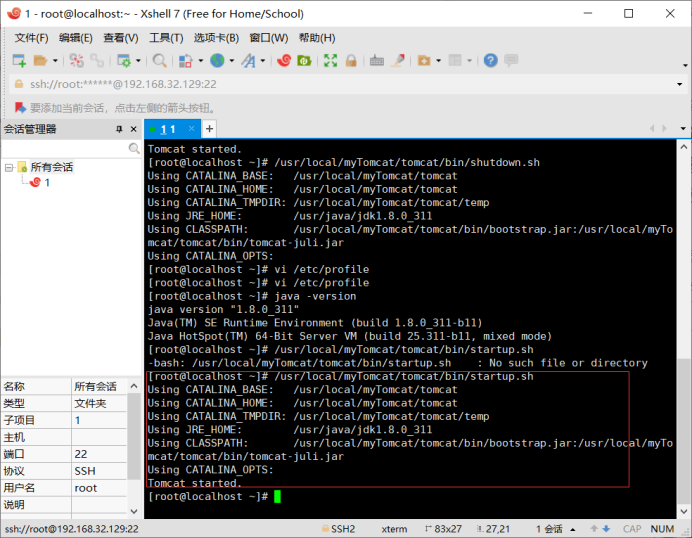Image resolution: width=692 pixels, height=538 pixels.
Task: Click tab scroll right arrow
Action: 664,128
